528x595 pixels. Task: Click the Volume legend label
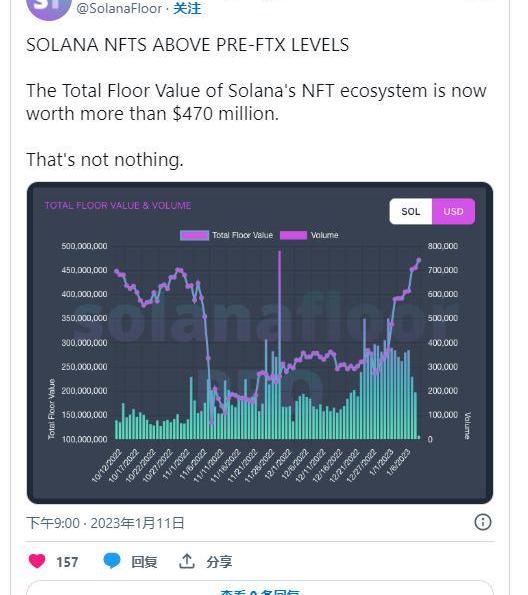pyautogui.click(x=325, y=235)
